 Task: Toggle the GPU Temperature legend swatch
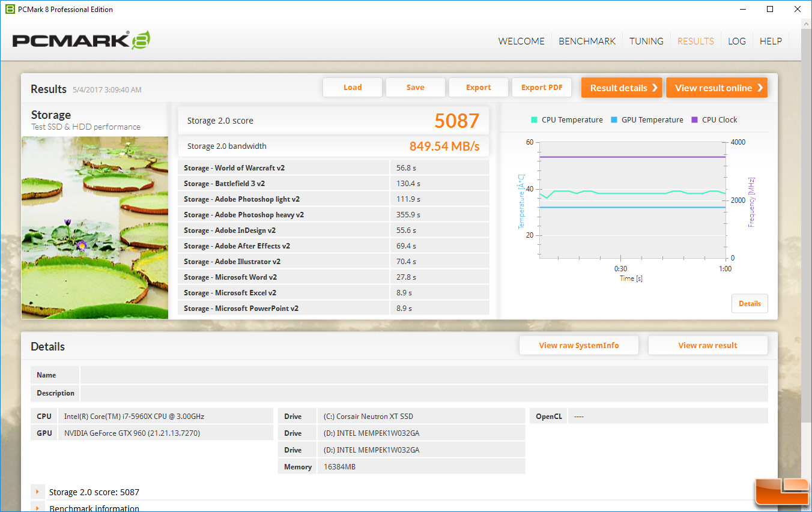[614, 119]
